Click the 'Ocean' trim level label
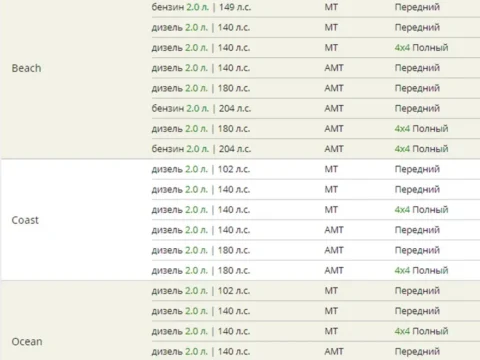 point(27,342)
